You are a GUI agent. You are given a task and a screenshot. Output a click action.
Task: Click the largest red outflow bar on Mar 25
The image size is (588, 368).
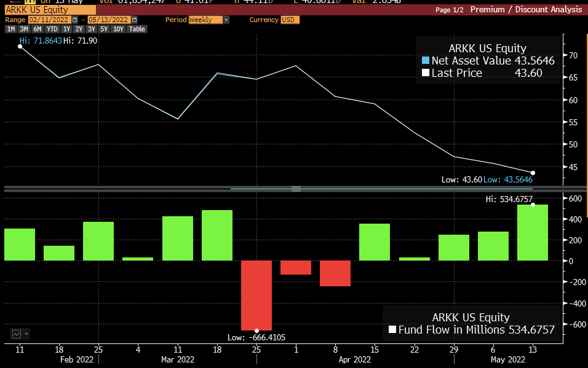click(x=256, y=296)
